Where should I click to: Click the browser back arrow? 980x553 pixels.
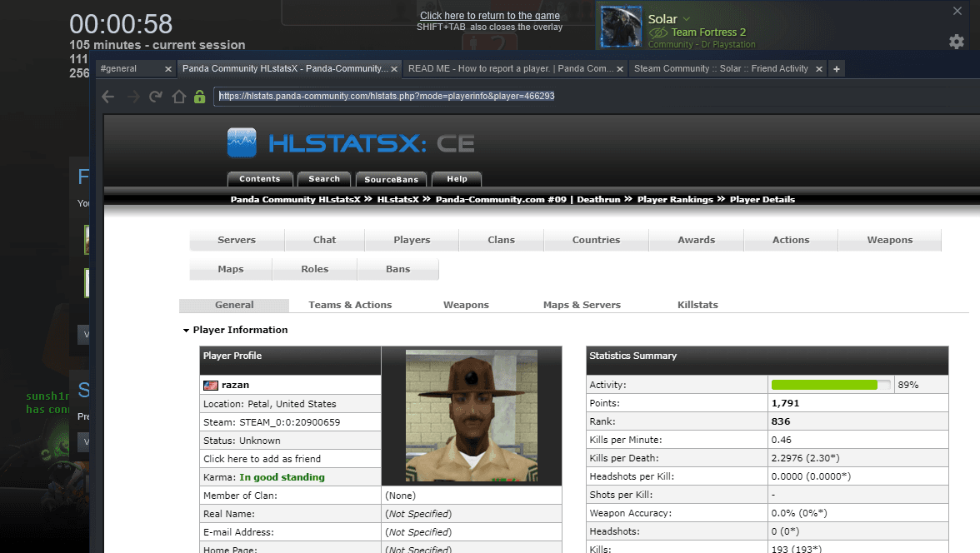[x=107, y=97]
